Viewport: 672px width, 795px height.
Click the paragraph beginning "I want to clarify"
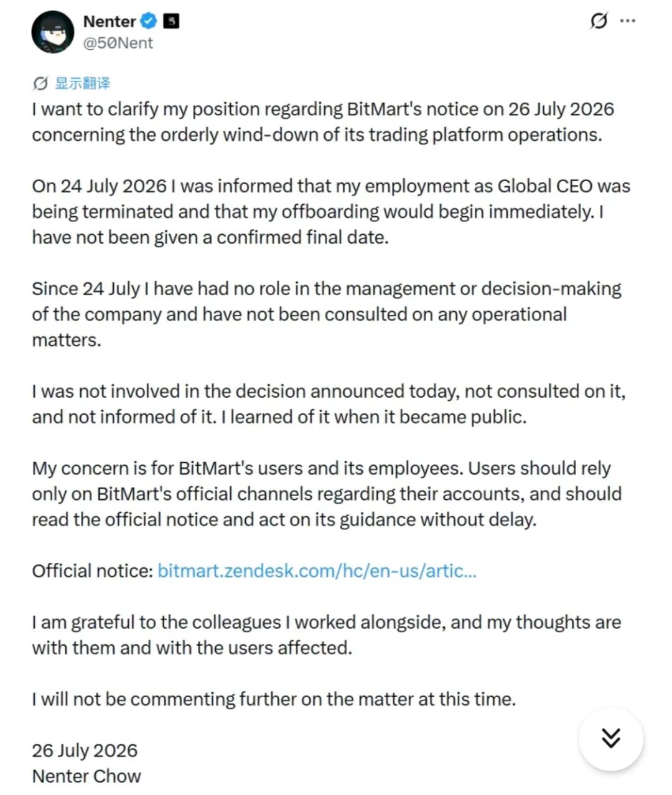[323, 122]
